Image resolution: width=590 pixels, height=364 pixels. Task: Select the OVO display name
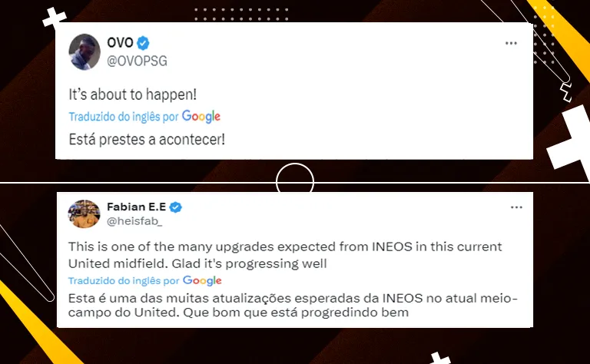coord(120,42)
